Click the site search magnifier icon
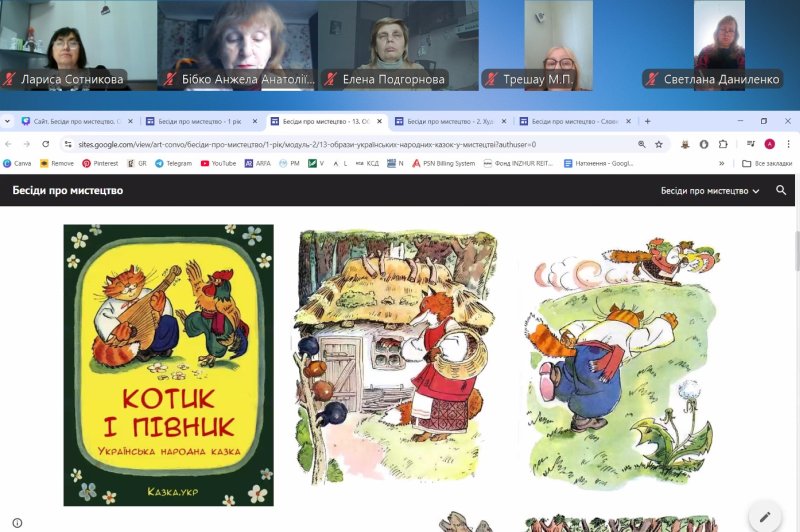 pos(781,190)
